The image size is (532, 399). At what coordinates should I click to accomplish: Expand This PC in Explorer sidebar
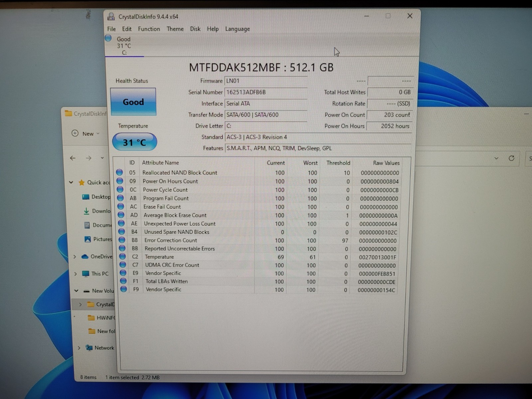pyautogui.click(x=75, y=274)
